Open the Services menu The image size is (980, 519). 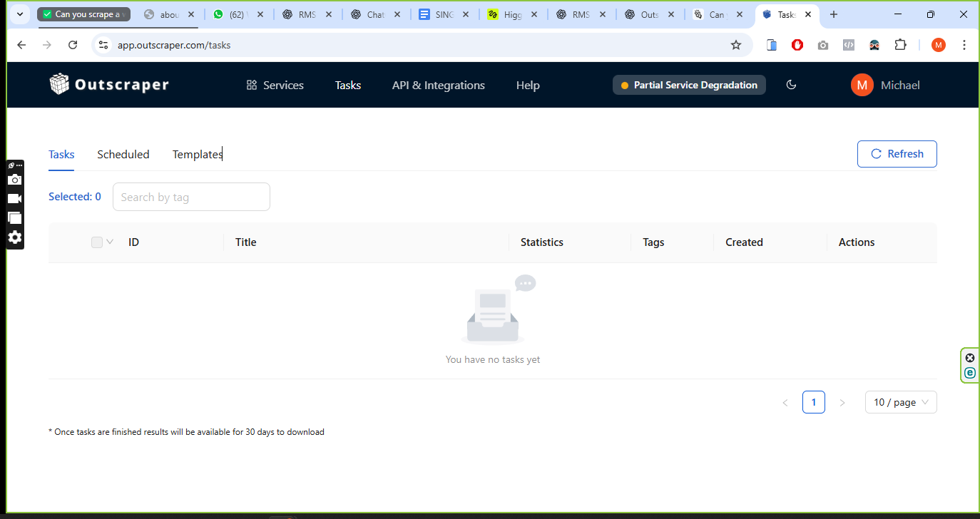coord(275,85)
